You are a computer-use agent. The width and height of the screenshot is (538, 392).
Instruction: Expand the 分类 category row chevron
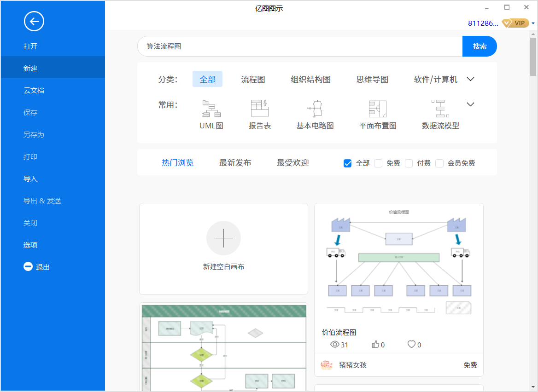point(470,79)
